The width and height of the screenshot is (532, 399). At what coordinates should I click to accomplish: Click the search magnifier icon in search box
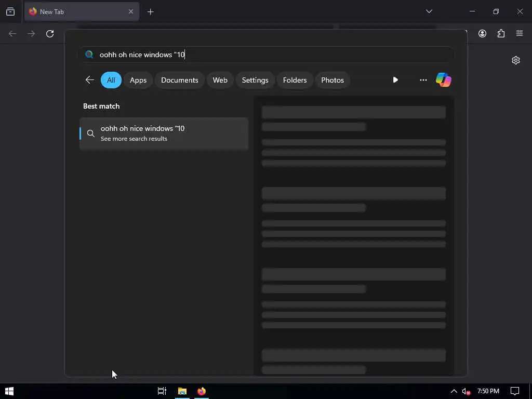(x=89, y=54)
